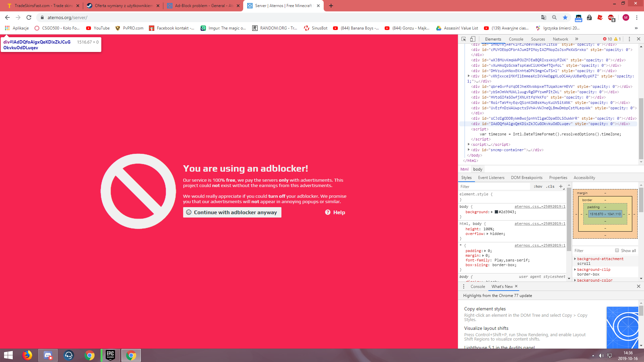Switch to the drawer Console tab

tap(478, 287)
